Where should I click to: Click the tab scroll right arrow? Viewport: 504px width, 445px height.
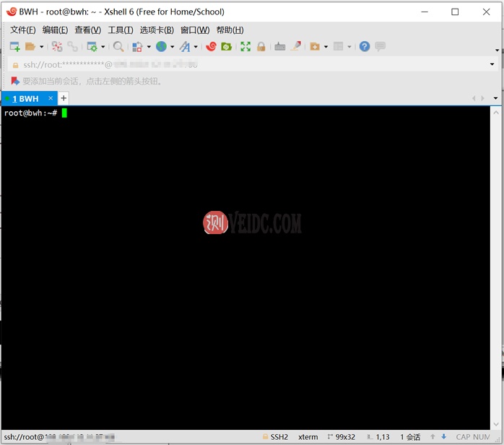(x=482, y=98)
